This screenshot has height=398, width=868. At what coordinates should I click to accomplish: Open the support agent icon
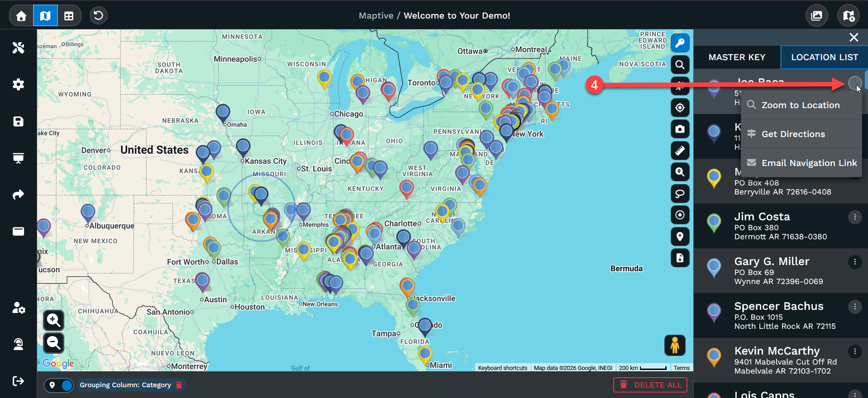[x=18, y=344]
